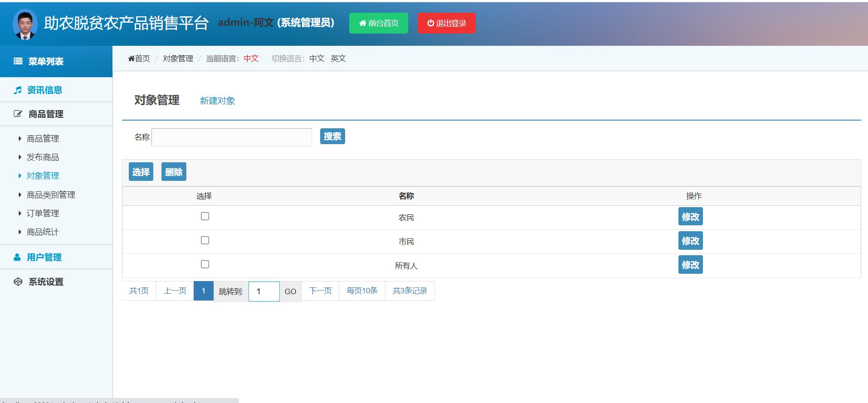Image resolution: width=868 pixels, height=403 pixels.
Task: Check the checkbox for 农民 row
Action: (x=205, y=216)
